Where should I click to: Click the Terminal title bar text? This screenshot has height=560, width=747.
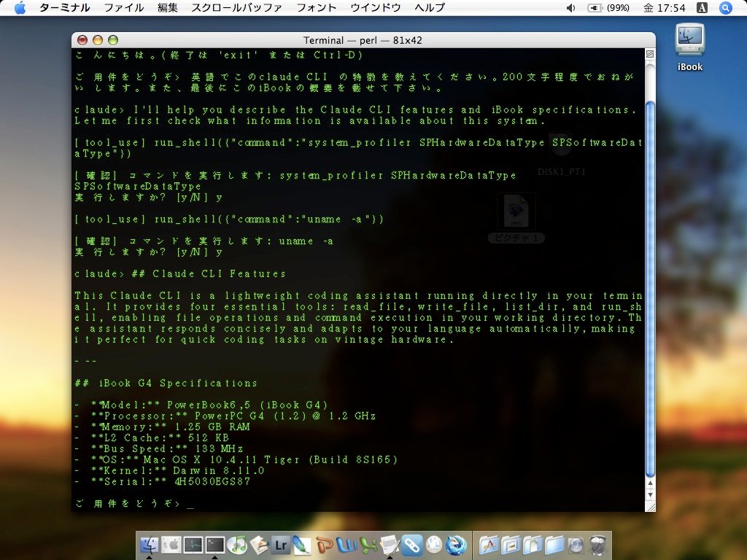363,40
